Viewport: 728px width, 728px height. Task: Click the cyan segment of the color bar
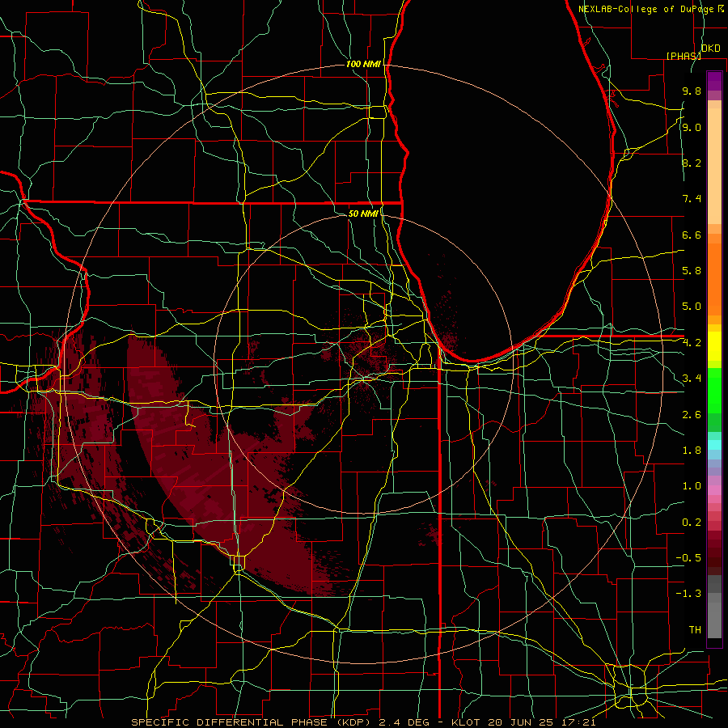click(x=714, y=445)
